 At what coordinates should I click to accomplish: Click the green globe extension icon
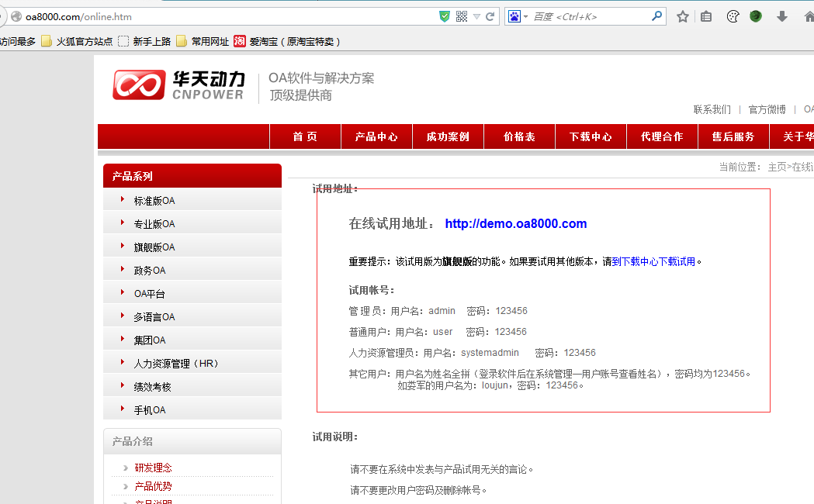756,16
